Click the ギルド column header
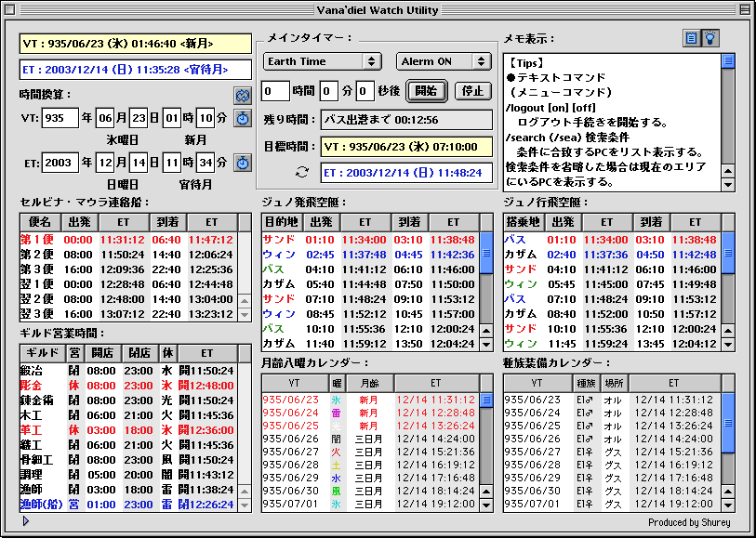This screenshot has width=756, height=538. [43, 353]
